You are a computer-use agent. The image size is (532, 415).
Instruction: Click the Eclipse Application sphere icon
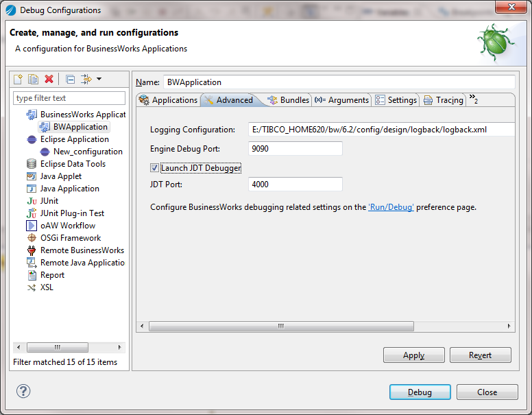point(32,139)
